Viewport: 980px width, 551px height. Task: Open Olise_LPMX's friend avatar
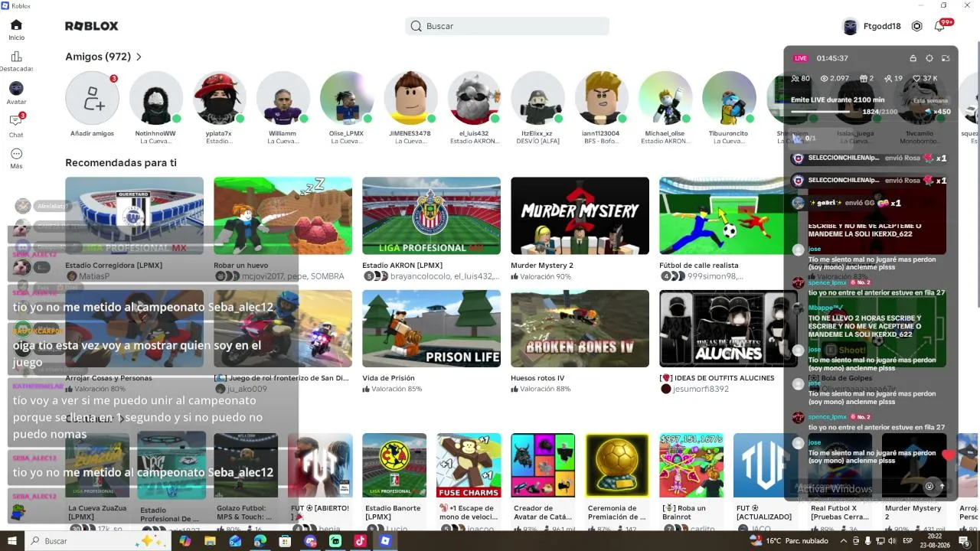coord(346,98)
